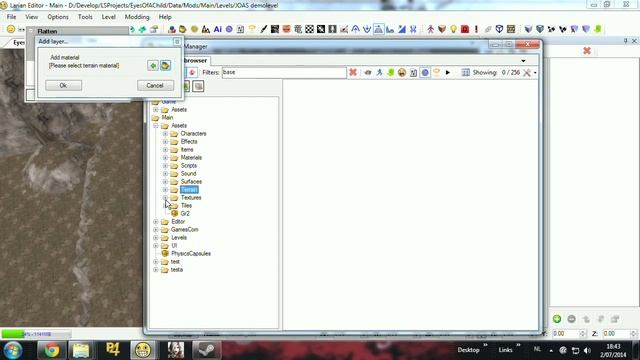Image resolution: width=640 pixels, height=360 pixels.
Task: Click the grid view icon beside Showing
Action: click(465, 73)
